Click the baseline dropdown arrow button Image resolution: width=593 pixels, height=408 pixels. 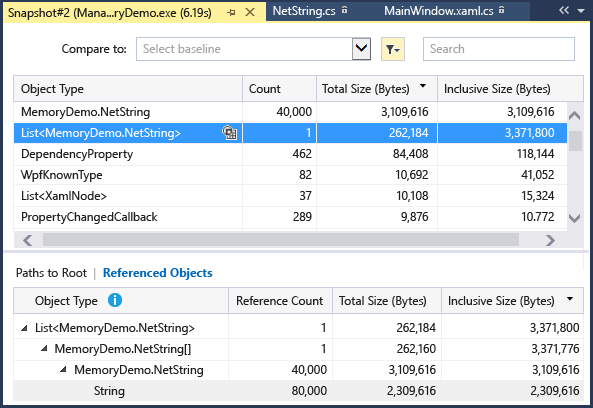pos(361,49)
